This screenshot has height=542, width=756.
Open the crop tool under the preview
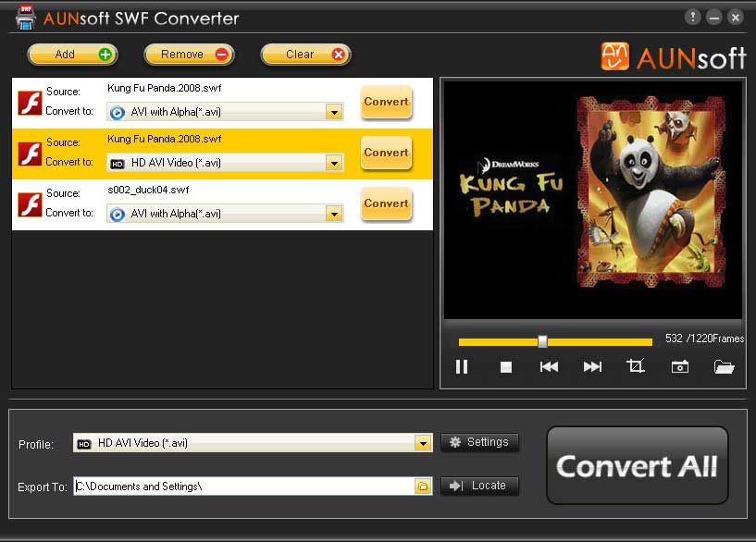click(636, 366)
